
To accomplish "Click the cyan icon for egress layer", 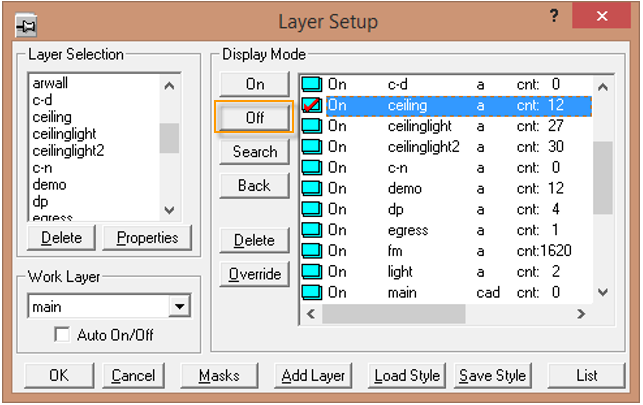I will (x=311, y=230).
